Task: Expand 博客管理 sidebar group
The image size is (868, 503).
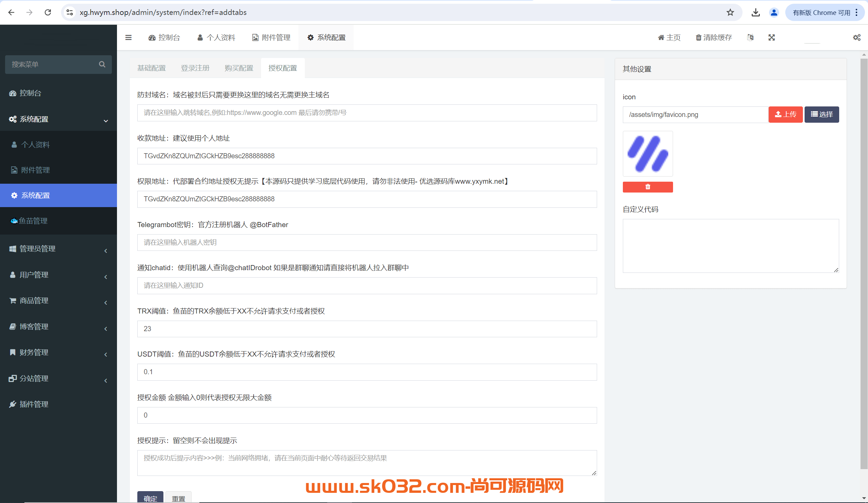Action: pyautogui.click(x=59, y=327)
